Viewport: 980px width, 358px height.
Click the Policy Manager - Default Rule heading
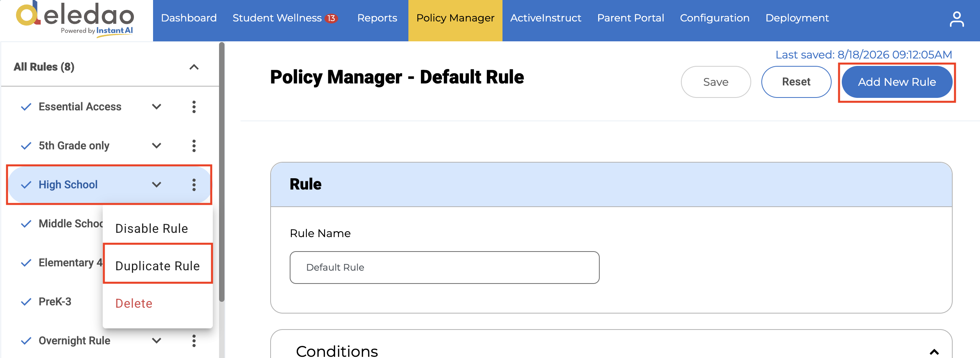(x=397, y=77)
